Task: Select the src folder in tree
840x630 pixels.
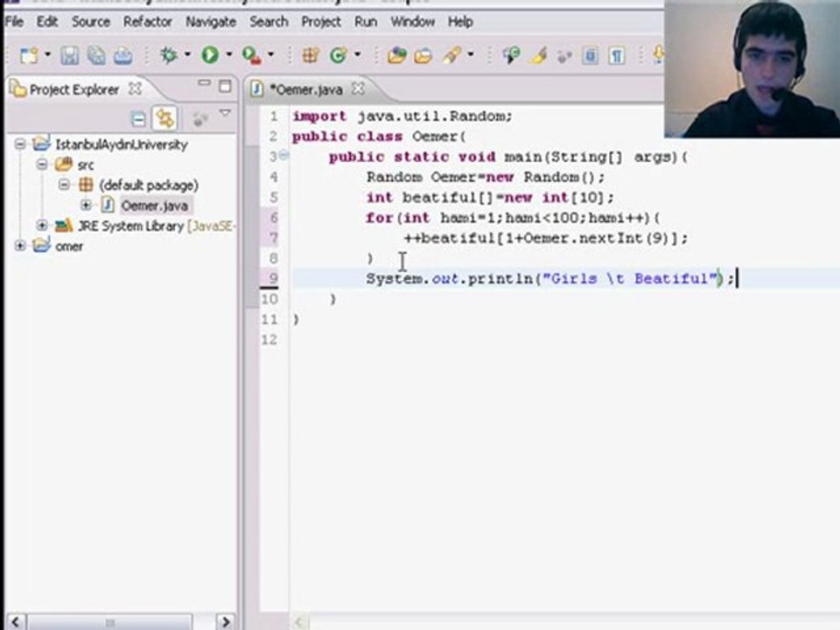Action: pyautogui.click(x=85, y=165)
